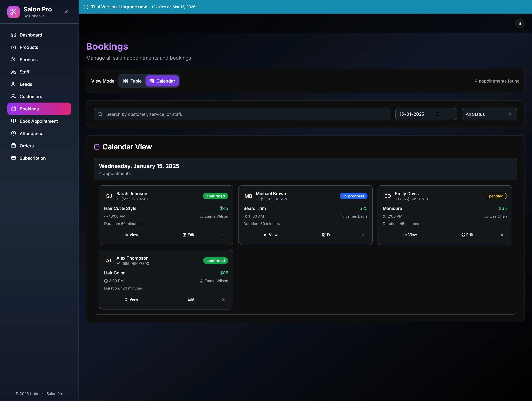Switch view mode to Table

132,81
